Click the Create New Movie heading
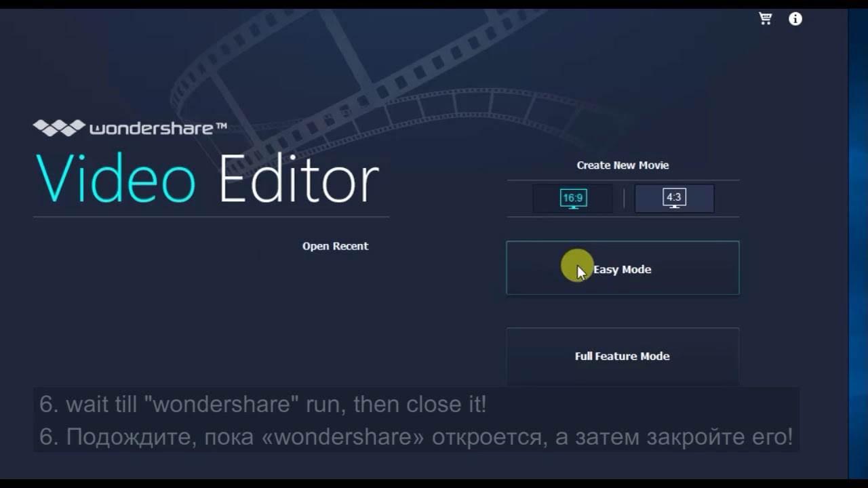This screenshot has width=868, height=488. point(623,165)
